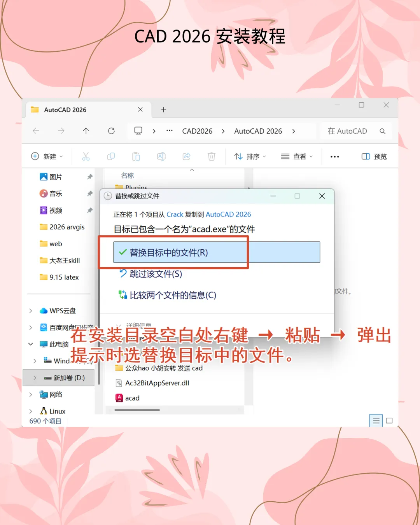This screenshot has width=420, height=525.
Task: Click the horizontal scrollbar in file list
Action: (137, 410)
